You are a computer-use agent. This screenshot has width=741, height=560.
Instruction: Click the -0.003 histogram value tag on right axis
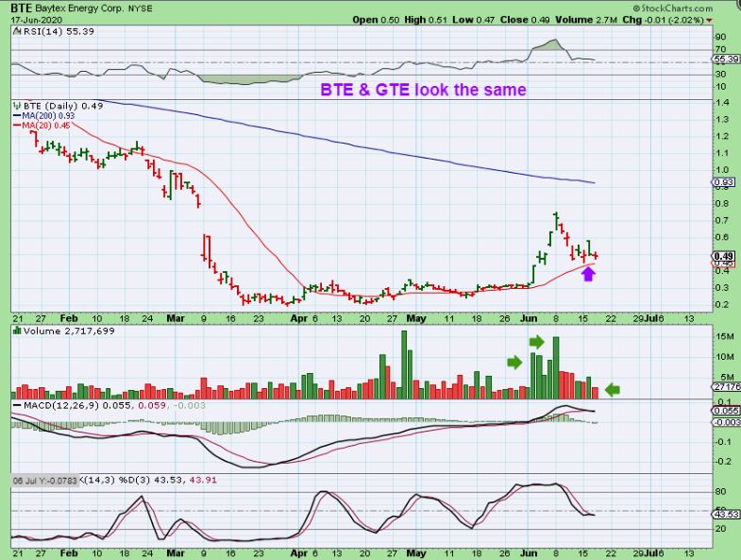[x=726, y=422]
